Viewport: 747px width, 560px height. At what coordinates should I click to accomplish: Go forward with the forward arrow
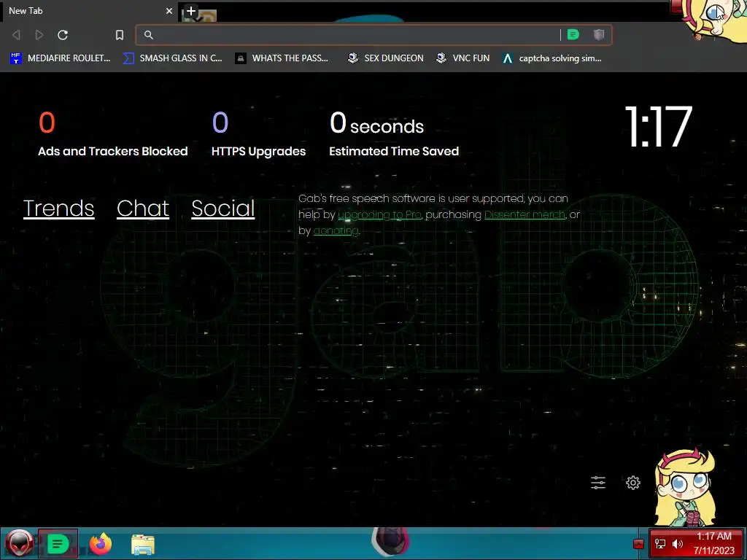pyautogui.click(x=39, y=35)
